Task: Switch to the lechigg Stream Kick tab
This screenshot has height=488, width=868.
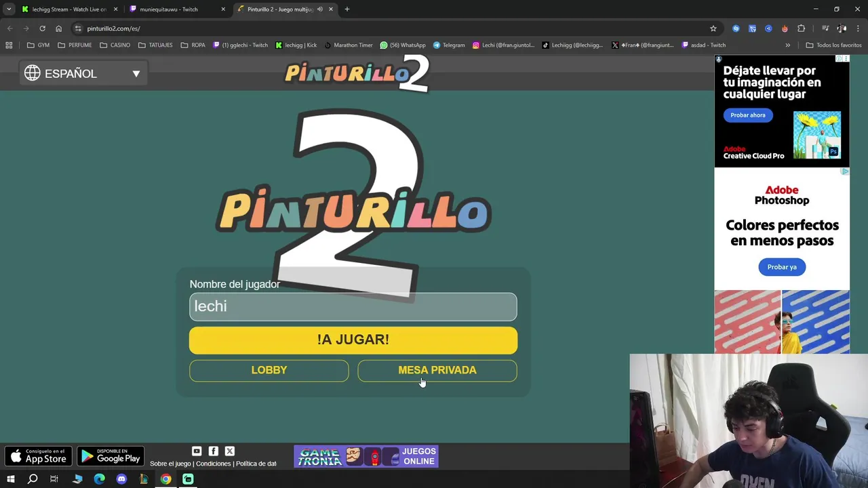Action: tap(69, 9)
